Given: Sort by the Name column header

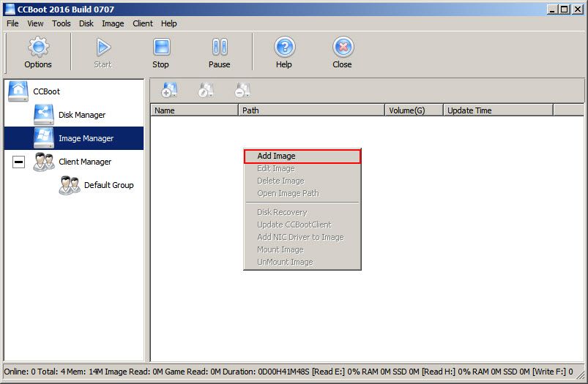Looking at the screenshot, I should (x=194, y=110).
